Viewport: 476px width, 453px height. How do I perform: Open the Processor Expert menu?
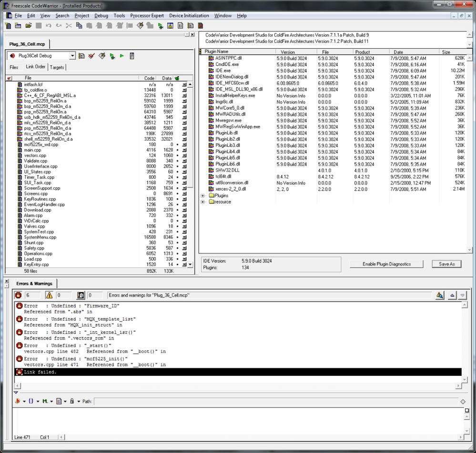[147, 16]
